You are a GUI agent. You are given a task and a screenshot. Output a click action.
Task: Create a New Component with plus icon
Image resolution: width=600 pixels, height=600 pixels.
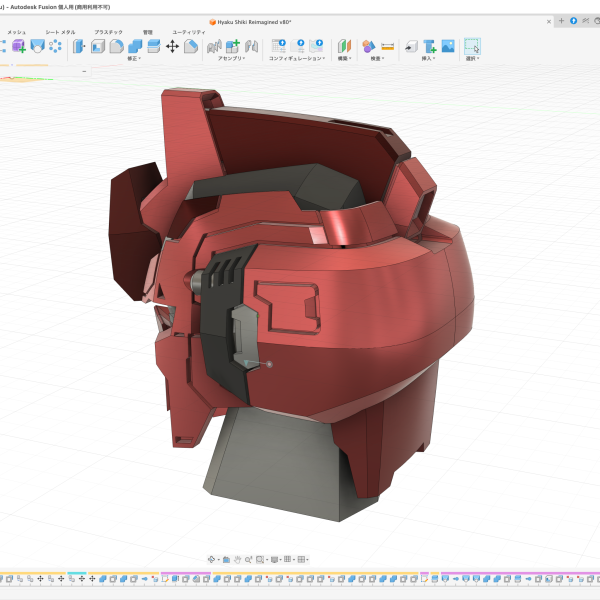[x=233, y=47]
